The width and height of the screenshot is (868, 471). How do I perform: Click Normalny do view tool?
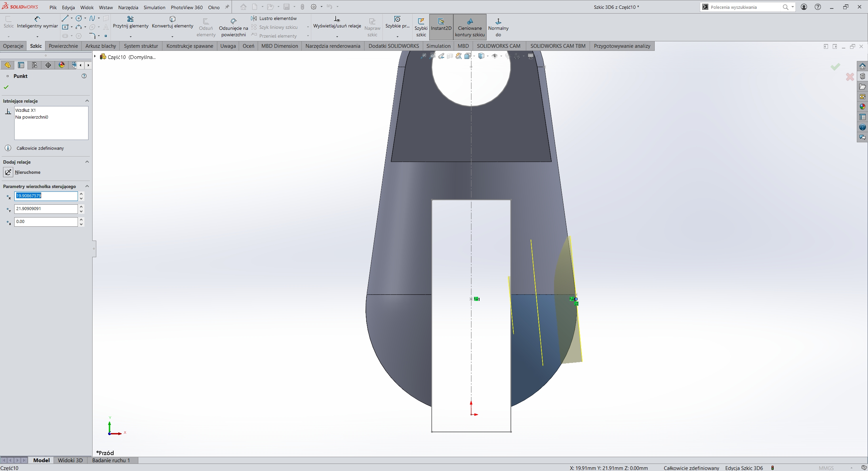click(498, 27)
